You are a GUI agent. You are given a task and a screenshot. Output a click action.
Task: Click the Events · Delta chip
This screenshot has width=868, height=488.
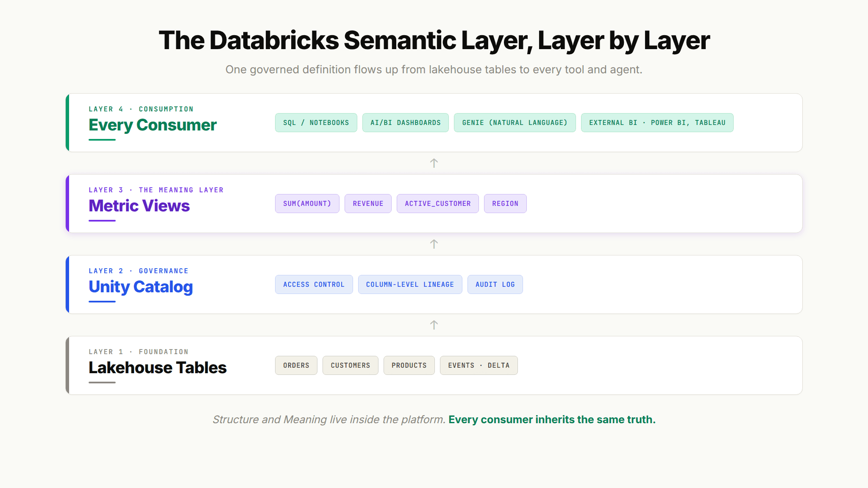(x=479, y=365)
